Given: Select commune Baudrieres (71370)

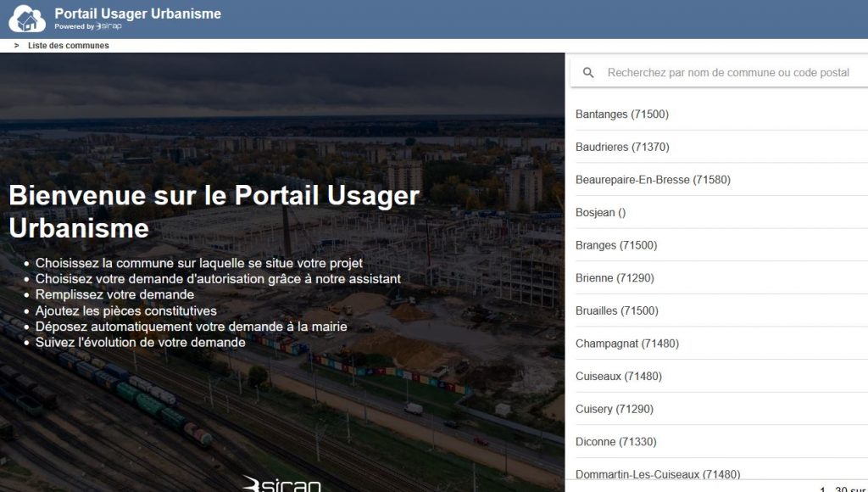Looking at the screenshot, I should pos(722,147).
